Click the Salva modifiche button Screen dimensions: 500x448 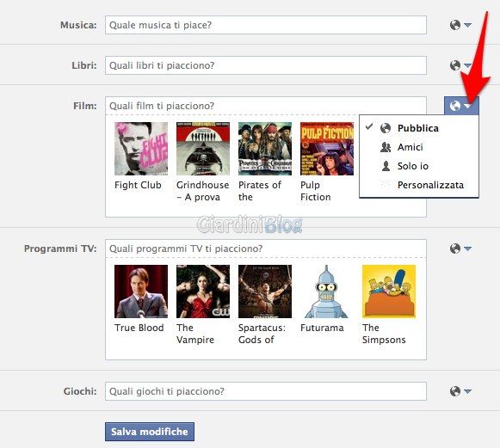[x=150, y=432]
